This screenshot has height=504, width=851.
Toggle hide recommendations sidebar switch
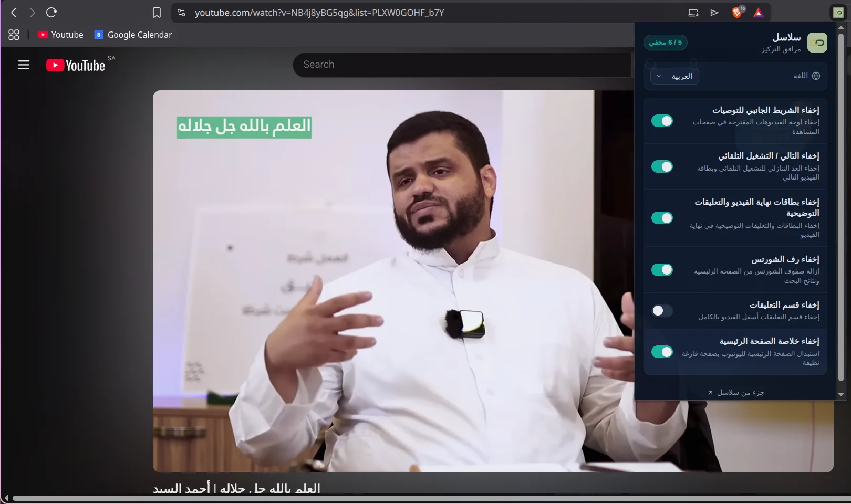tap(662, 121)
